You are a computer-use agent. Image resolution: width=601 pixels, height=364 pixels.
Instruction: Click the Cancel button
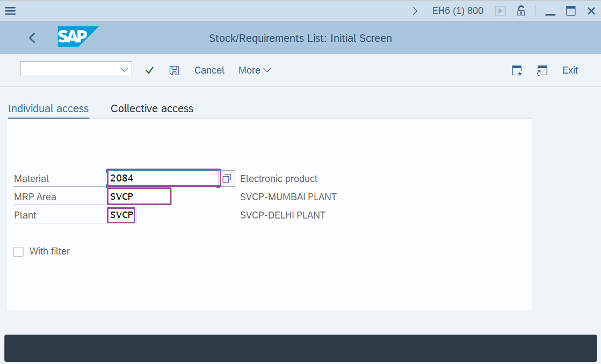[x=209, y=70]
